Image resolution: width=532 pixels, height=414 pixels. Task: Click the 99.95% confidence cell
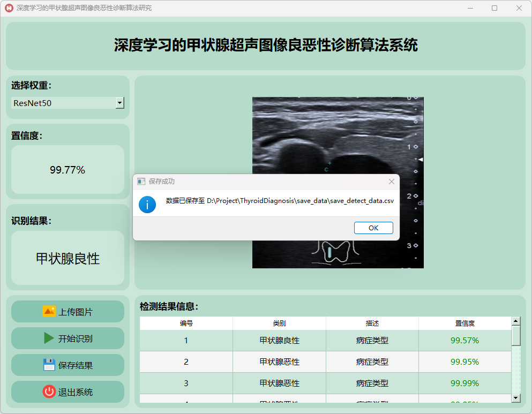tap(464, 362)
